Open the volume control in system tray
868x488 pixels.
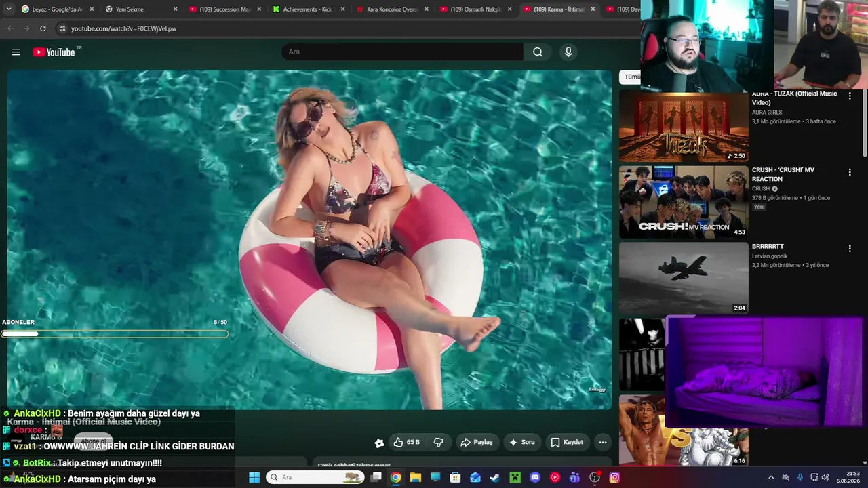[825, 477]
